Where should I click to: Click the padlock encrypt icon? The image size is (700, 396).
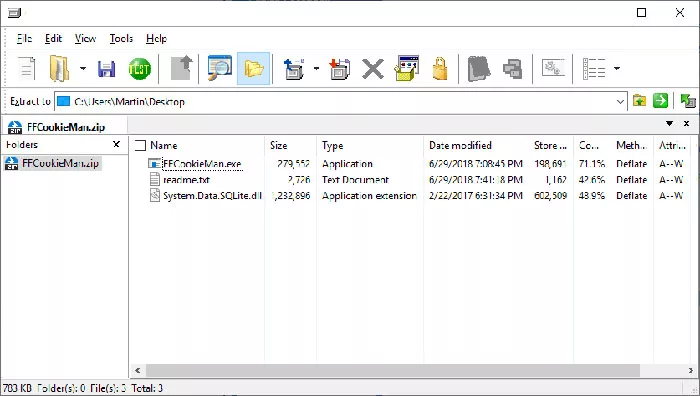[x=440, y=68]
